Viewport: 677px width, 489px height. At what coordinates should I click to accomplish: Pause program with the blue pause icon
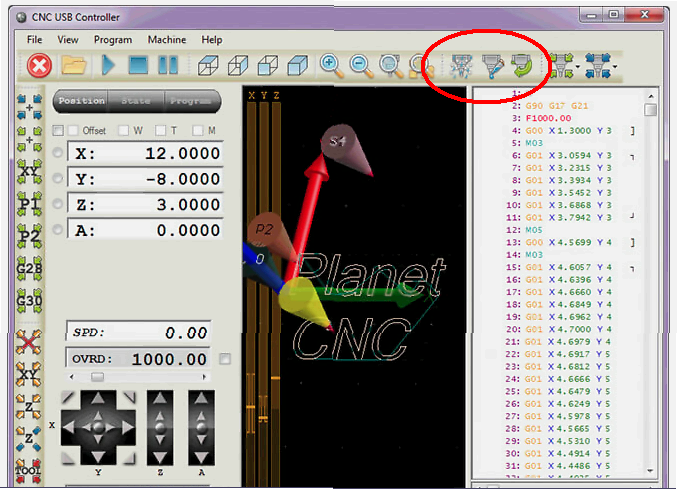pyautogui.click(x=168, y=66)
